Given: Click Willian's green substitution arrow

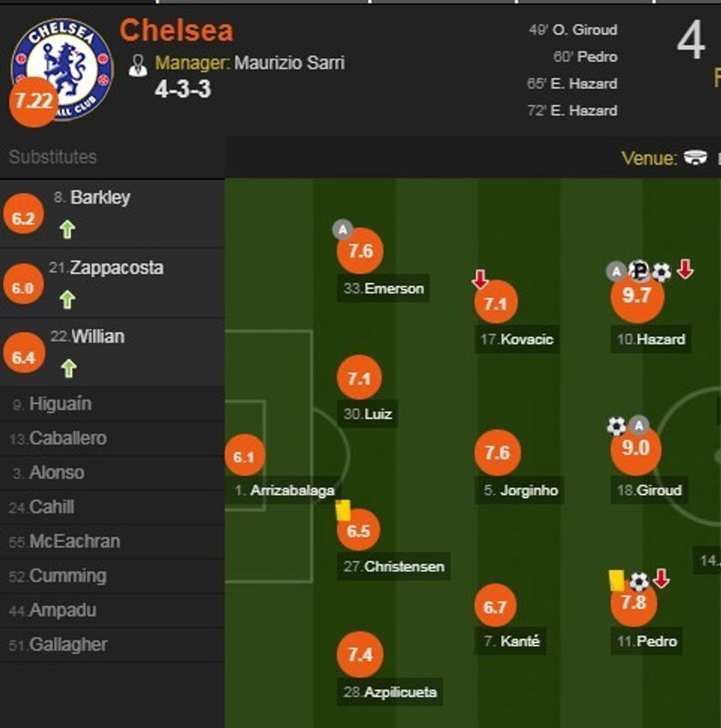Looking at the screenshot, I should click(68, 368).
